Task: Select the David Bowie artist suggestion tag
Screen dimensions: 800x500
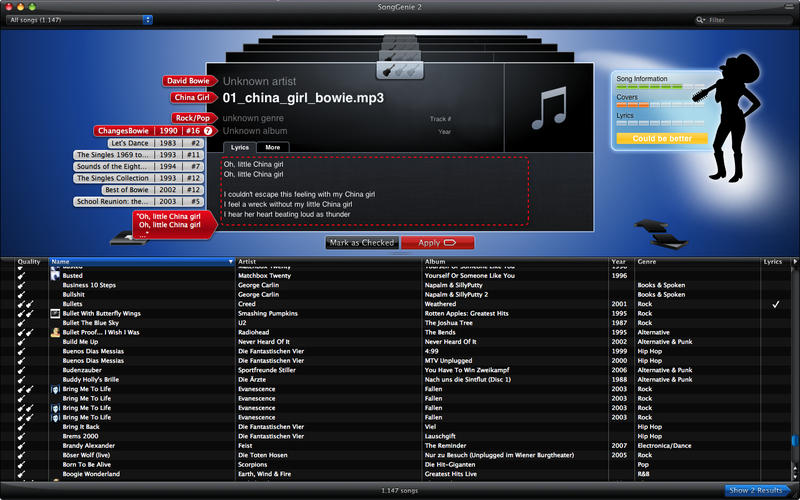Action: (x=188, y=81)
